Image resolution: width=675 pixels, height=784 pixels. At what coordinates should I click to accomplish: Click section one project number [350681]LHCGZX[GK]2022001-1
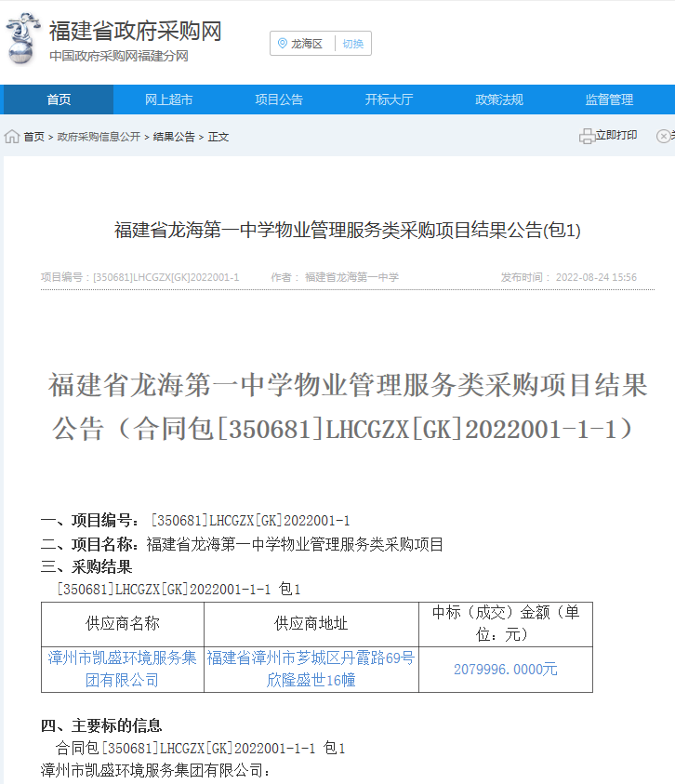pos(250,521)
